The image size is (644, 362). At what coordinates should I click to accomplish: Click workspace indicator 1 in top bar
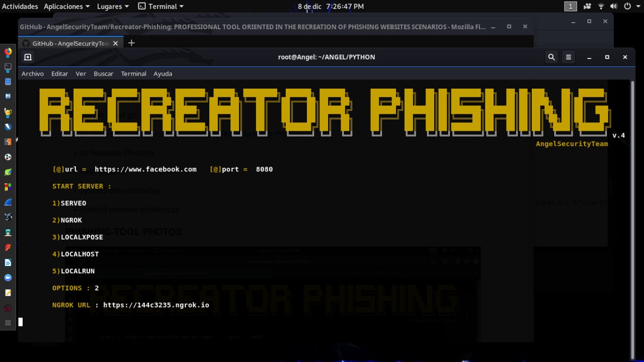pyautogui.click(x=570, y=7)
